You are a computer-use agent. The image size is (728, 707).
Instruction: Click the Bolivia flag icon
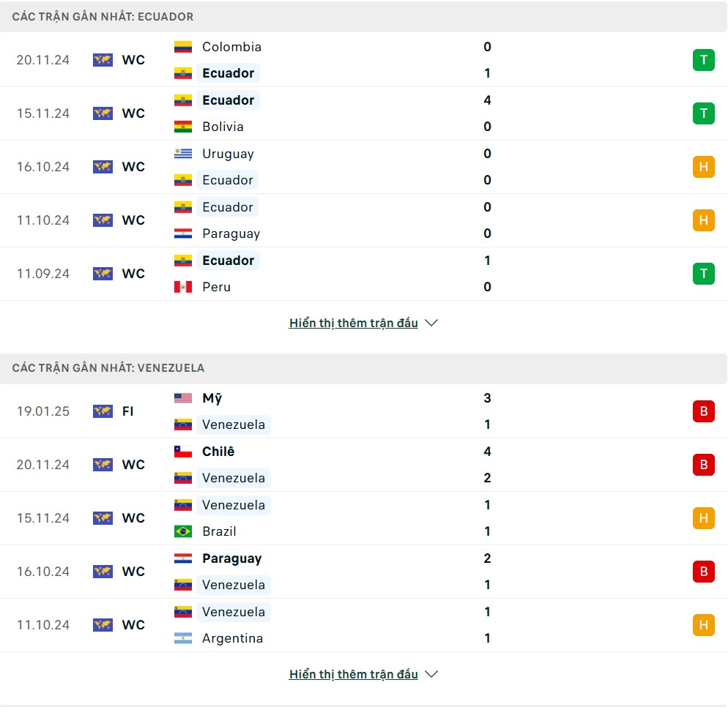coord(183,127)
